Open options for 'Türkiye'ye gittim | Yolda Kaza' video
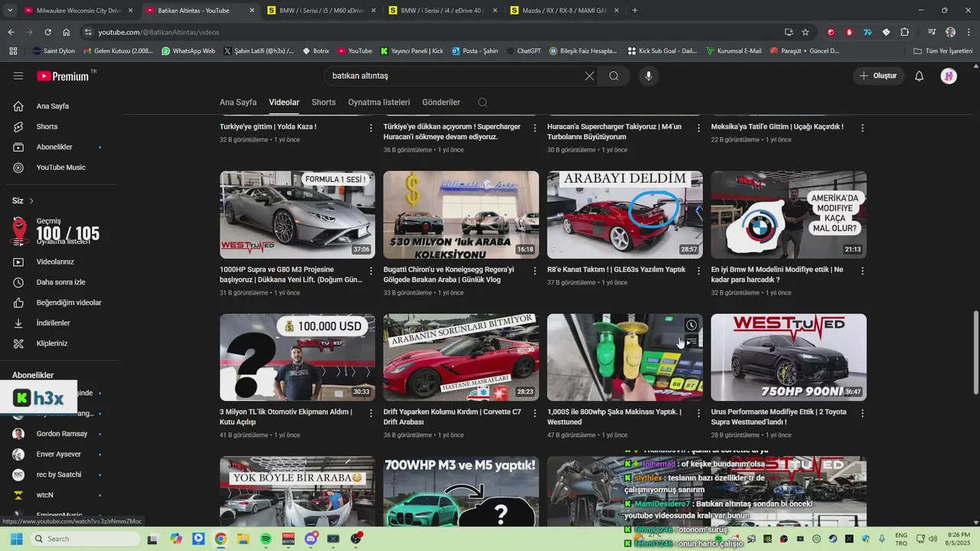This screenshot has height=551, width=980. [x=371, y=128]
